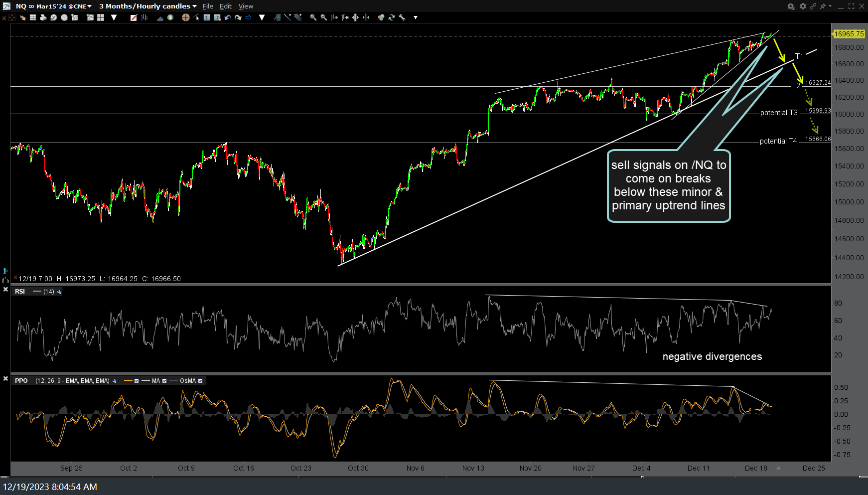Viewport: 868px width, 495px height.
Task: Open PPO settings via its wrench icon
Action: (114, 380)
